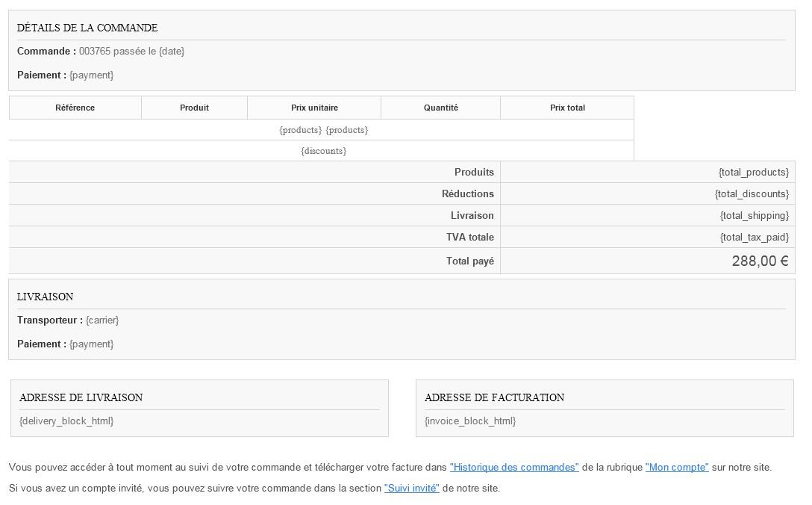This screenshot has width=812, height=505.
Task: Click the "Transporteur :" label
Action: (x=50, y=320)
